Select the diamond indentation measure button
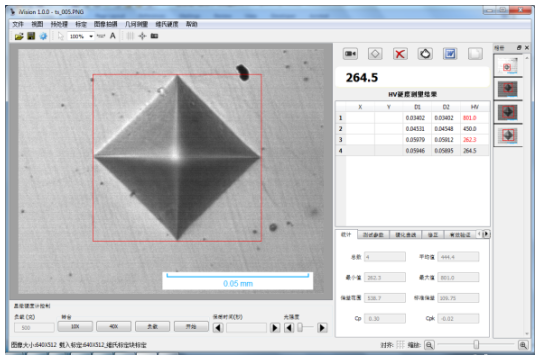Screen dimensions: 541x363 [x=375, y=54]
